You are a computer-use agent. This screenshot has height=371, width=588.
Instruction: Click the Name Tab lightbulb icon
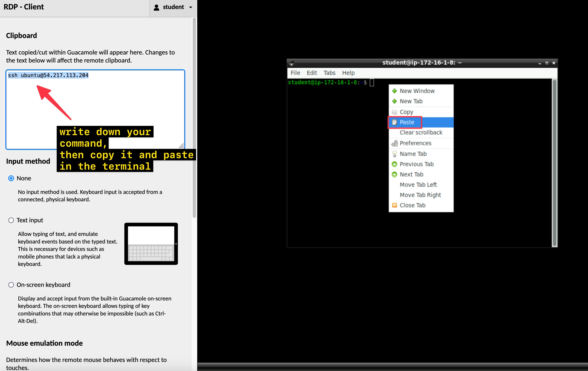click(394, 154)
